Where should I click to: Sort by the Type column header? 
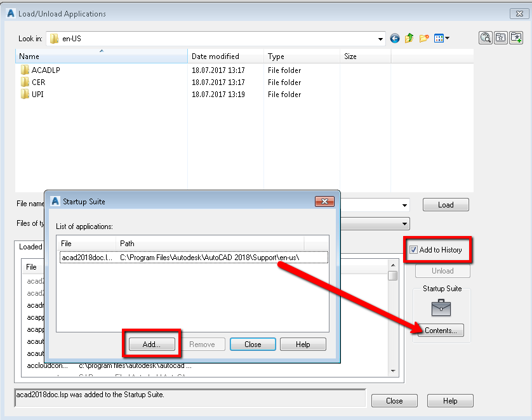click(302, 56)
